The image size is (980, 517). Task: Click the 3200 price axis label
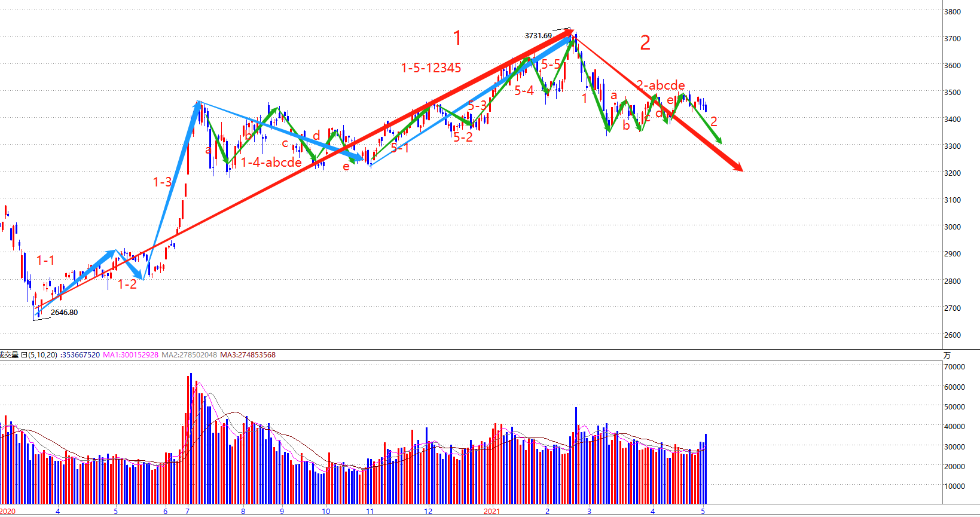coord(952,173)
